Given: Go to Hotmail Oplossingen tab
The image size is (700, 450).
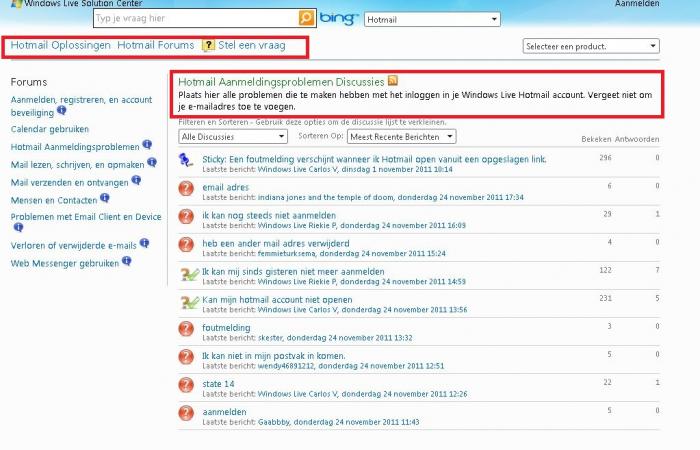Looking at the screenshot, I should click(x=60, y=45).
